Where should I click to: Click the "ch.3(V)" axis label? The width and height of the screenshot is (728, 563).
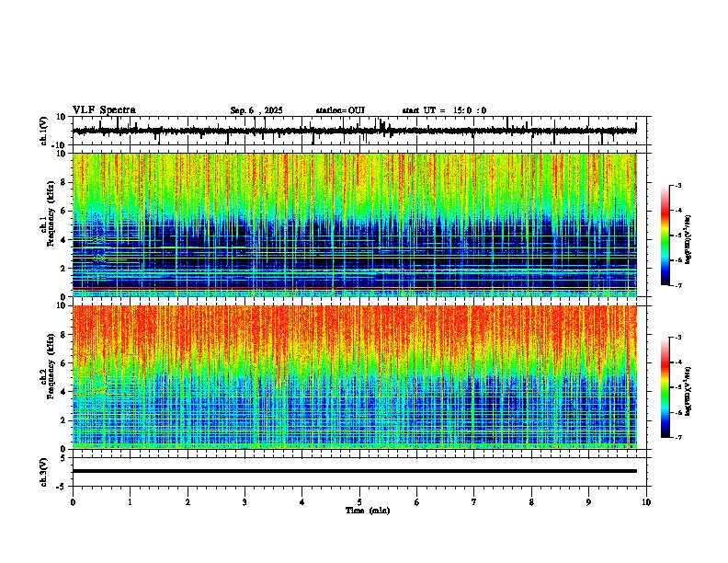(x=44, y=472)
